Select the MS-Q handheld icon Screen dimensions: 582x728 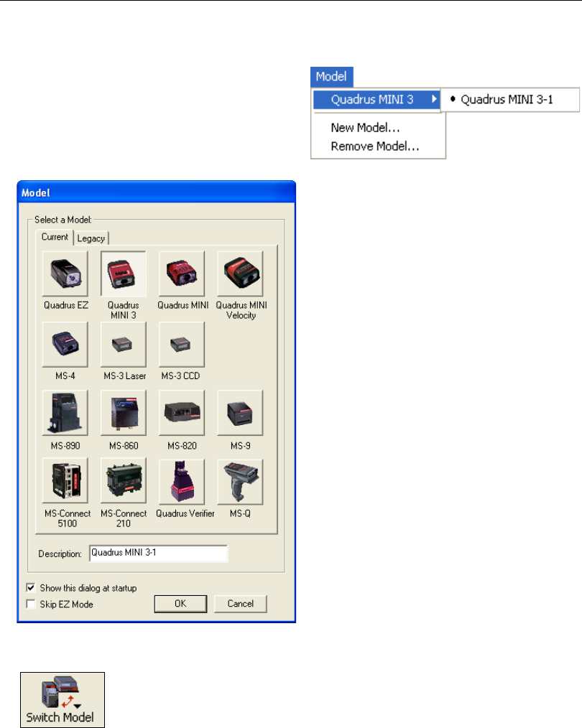pos(240,481)
